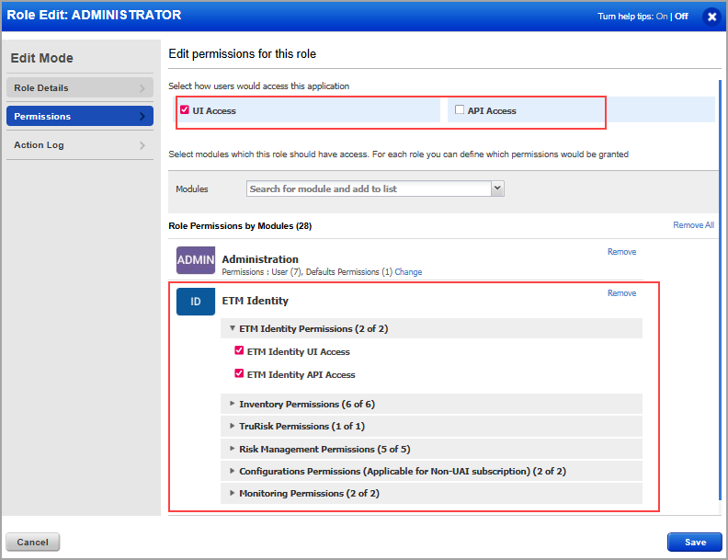Click the Permissions tab chevron arrow
Image resolution: width=728 pixels, height=560 pixels.
coord(142,116)
